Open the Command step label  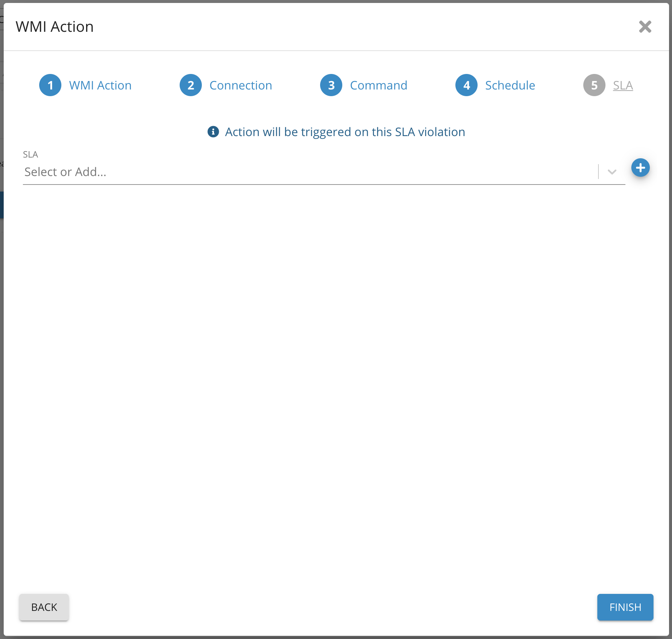379,85
